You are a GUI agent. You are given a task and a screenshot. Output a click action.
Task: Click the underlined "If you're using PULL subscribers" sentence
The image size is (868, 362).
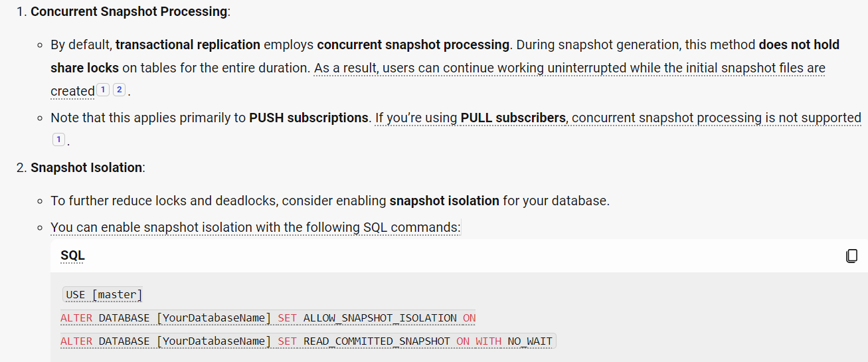[x=618, y=118]
